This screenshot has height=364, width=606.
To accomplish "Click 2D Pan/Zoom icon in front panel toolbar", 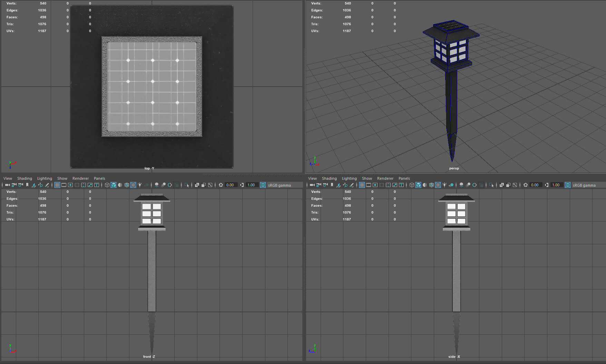I will pyautogui.click(x=40, y=185).
